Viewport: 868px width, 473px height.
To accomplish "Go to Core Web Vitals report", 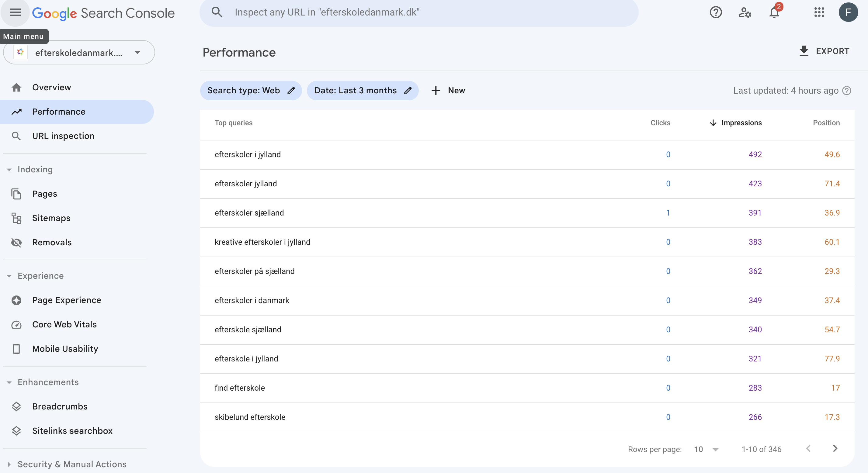I will [64, 324].
